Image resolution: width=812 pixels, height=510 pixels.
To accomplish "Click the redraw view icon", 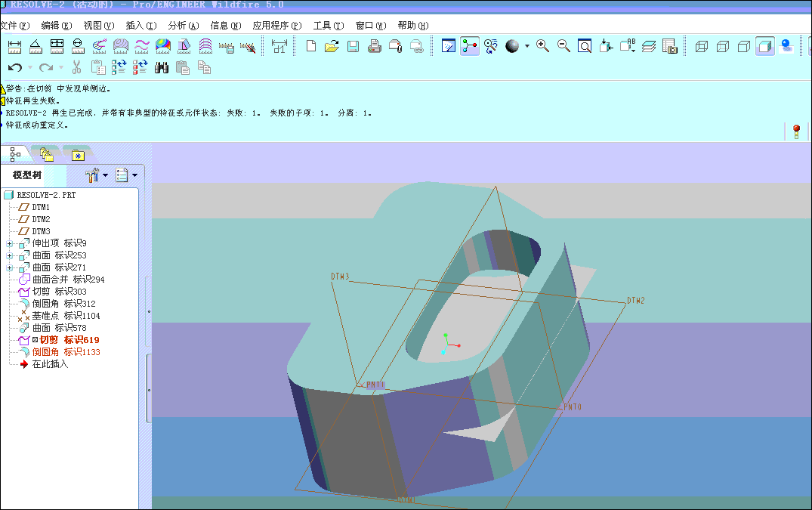I will [x=449, y=46].
